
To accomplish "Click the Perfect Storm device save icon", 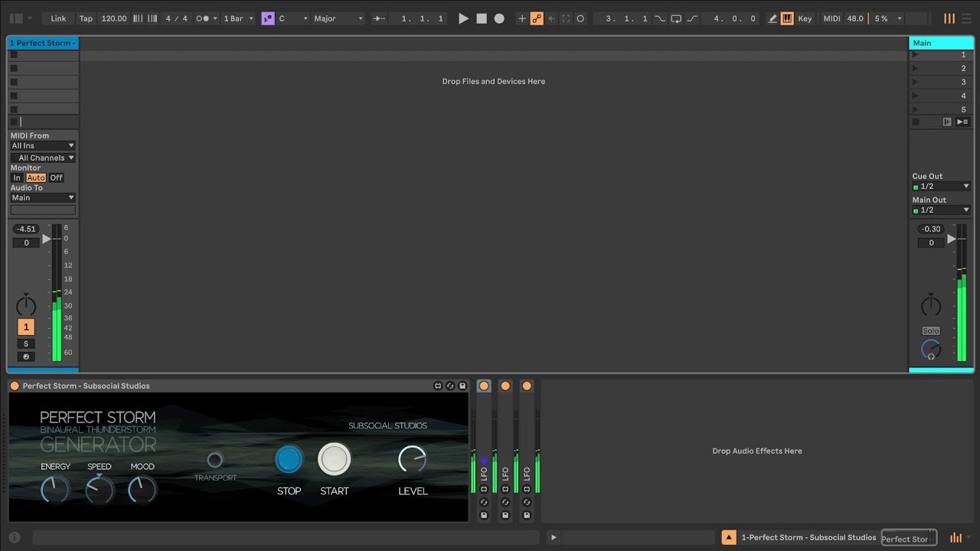I will [x=462, y=386].
